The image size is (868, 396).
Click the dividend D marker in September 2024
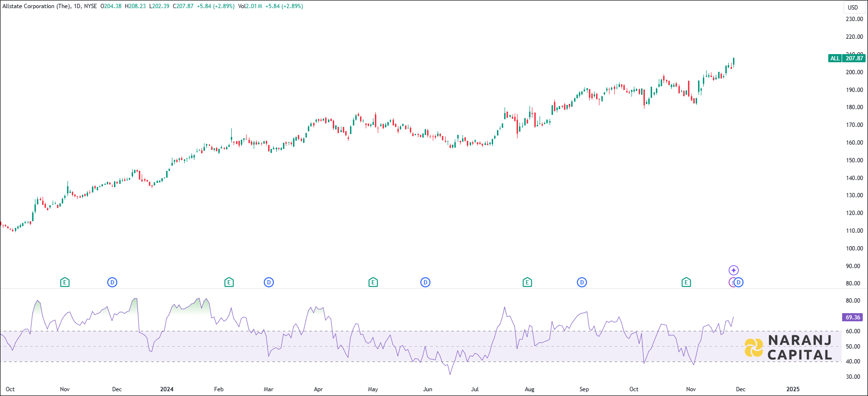(582, 283)
